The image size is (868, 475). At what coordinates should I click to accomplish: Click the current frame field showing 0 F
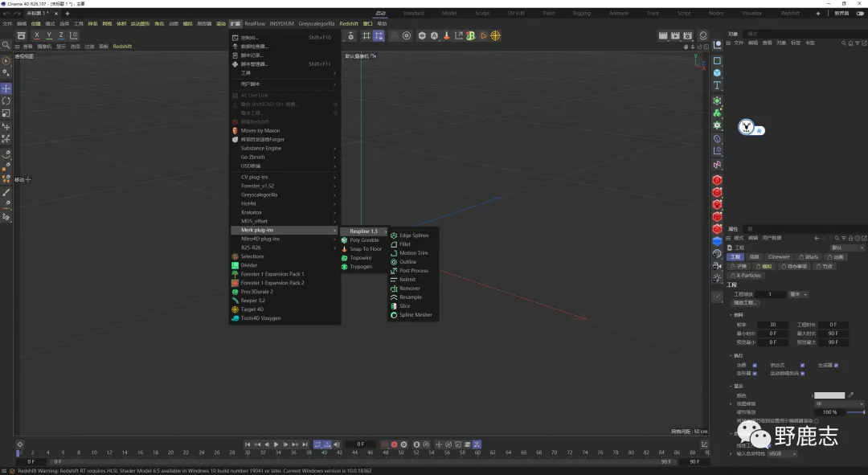pyautogui.click(x=360, y=444)
